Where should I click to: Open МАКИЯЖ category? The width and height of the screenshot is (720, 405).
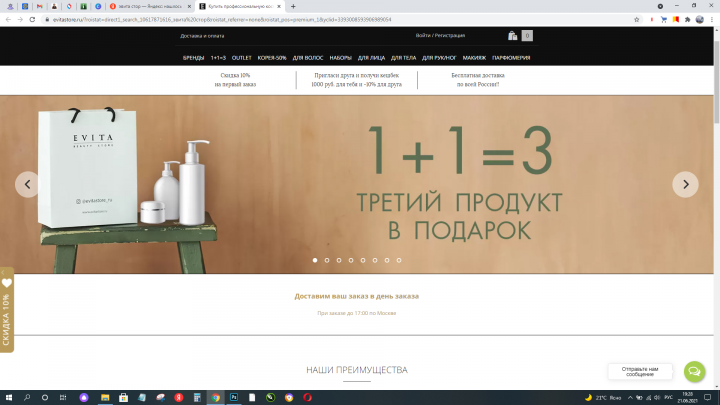point(474,58)
